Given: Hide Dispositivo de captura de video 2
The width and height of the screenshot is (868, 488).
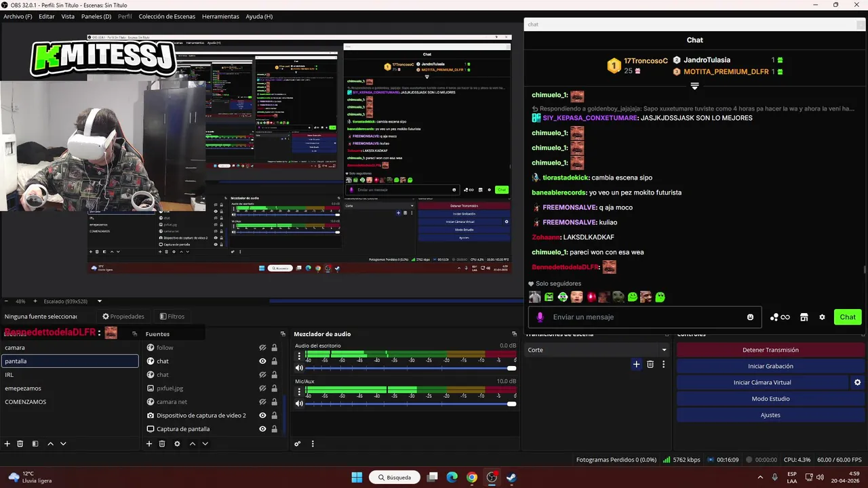Looking at the screenshot, I should [262, 415].
